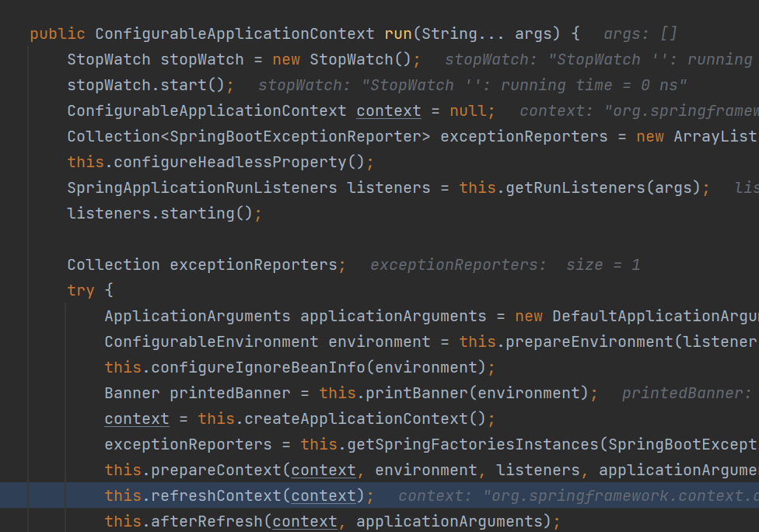
Task: Click the 'getSpringFactoriesInstances' method call
Action: (x=473, y=444)
